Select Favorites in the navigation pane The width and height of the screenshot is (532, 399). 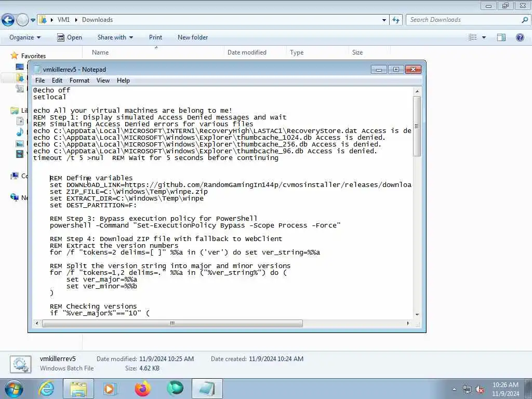point(33,56)
